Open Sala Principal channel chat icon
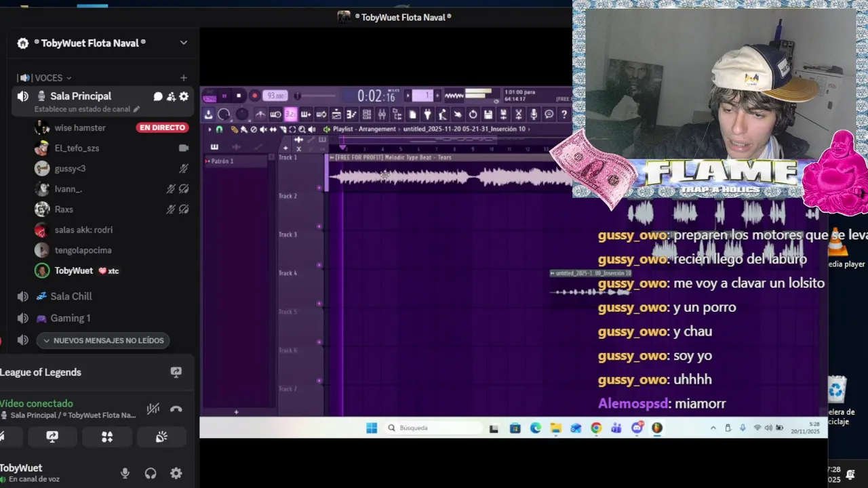The width and height of the screenshot is (868, 488). click(158, 96)
